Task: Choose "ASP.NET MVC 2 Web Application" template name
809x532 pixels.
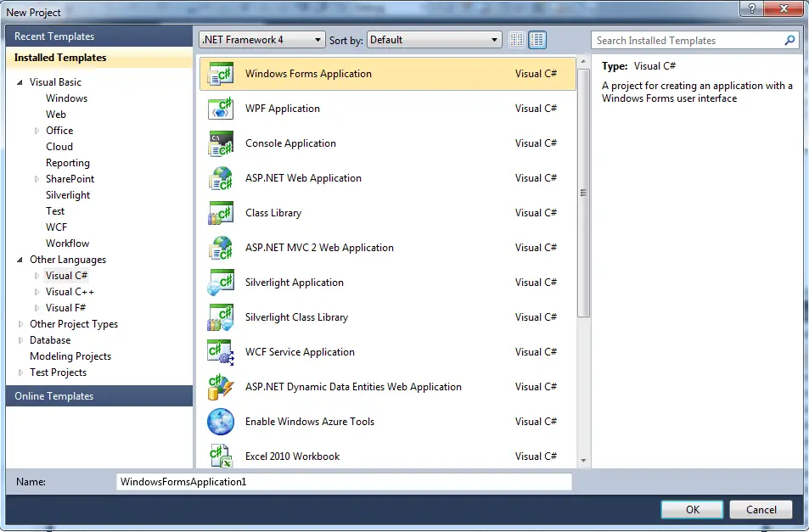Action: tap(319, 248)
